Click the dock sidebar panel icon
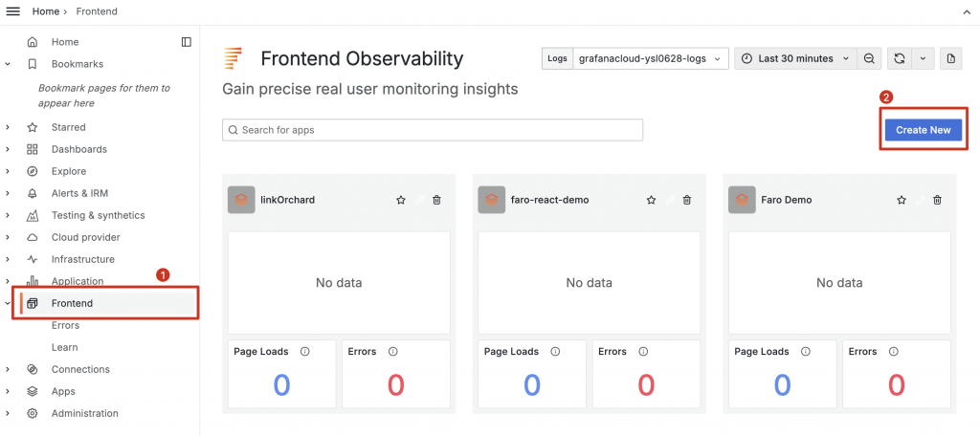 187,42
